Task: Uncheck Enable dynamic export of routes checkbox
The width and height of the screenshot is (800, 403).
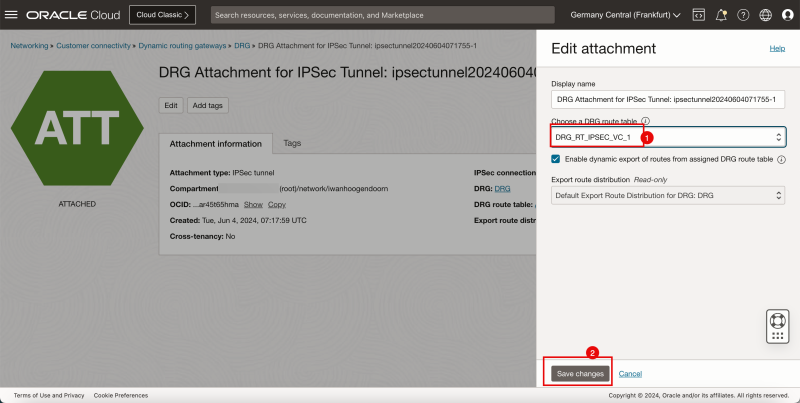Action: (556, 159)
